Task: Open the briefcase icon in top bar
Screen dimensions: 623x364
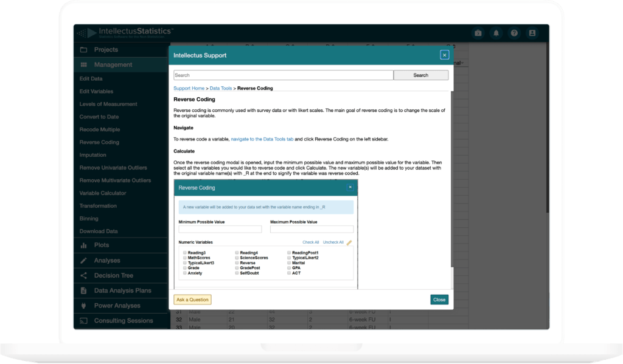Action: (478, 33)
